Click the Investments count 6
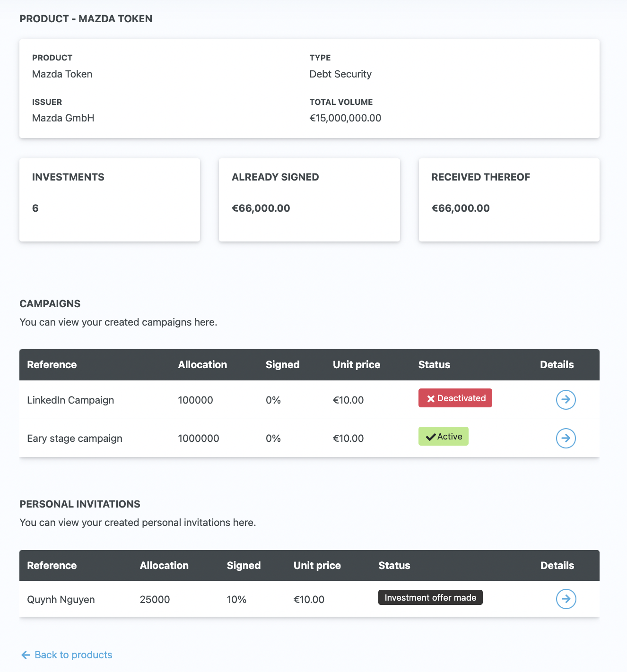 click(x=35, y=208)
